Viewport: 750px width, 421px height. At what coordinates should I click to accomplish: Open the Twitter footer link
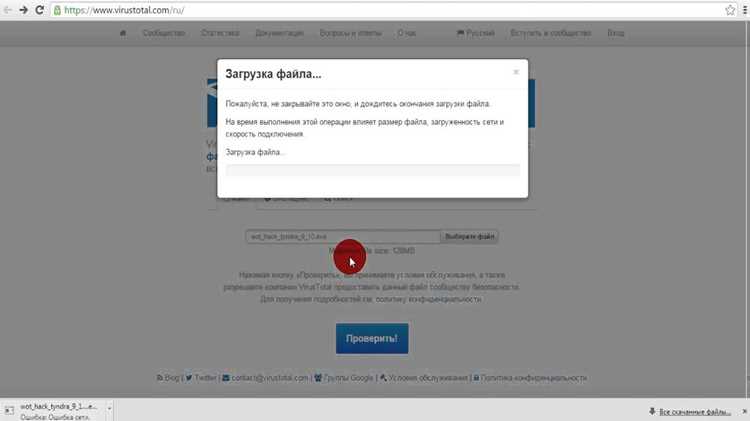tap(201, 378)
